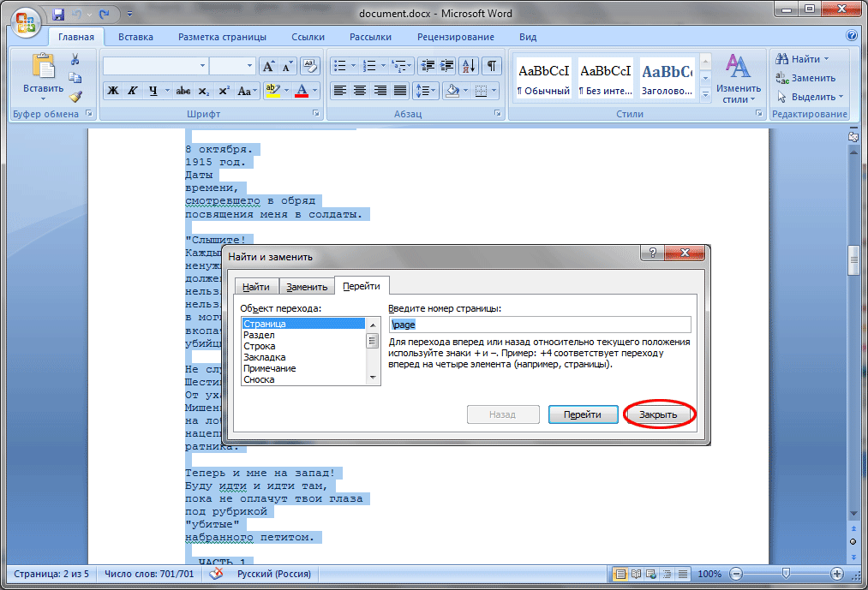Click the Закрыть button
The height and width of the screenshot is (590, 868).
(659, 414)
